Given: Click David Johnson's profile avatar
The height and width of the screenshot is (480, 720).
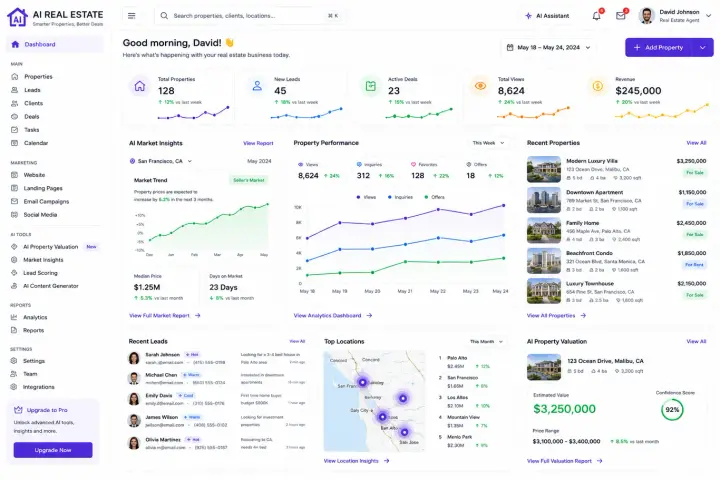Looking at the screenshot, I should [x=647, y=16].
